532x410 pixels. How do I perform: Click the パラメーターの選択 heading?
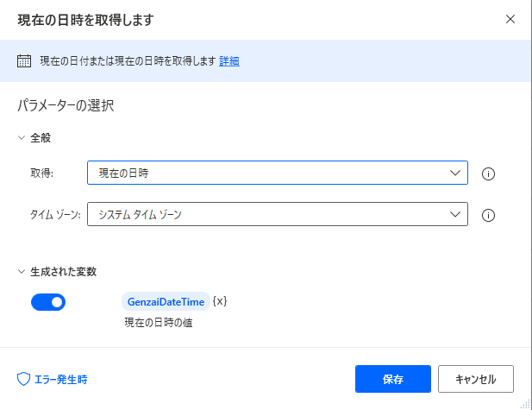tap(66, 107)
